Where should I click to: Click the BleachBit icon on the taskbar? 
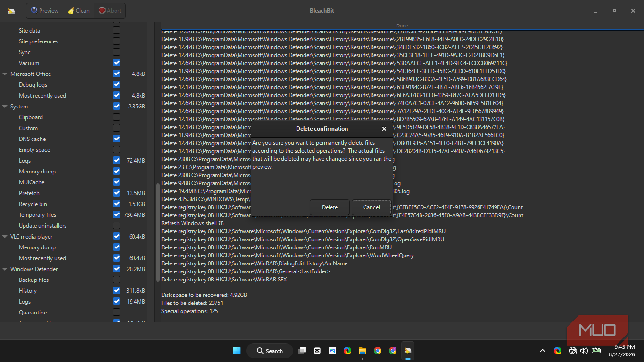click(x=408, y=351)
